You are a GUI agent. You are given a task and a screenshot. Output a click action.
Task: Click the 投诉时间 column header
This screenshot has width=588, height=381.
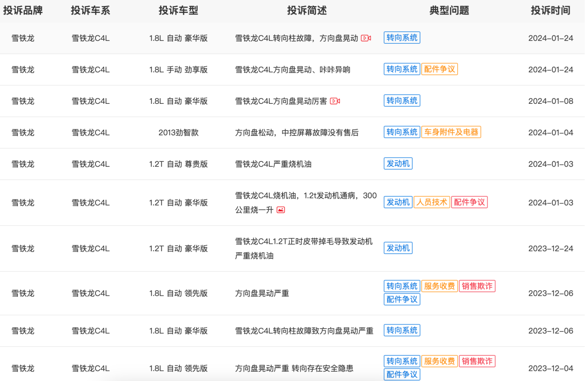(550, 11)
